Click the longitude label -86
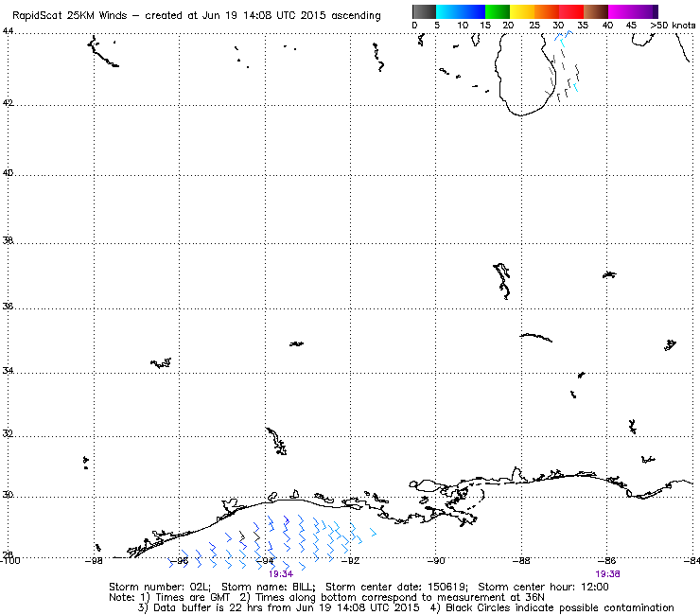The width and height of the screenshot is (700, 615). coord(607,560)
